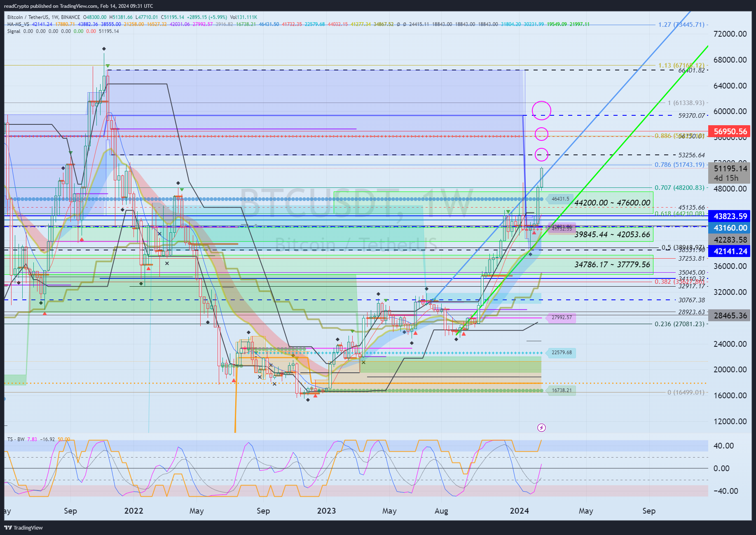The height and width of the screenshot is (535, 756).
Task: Click the blue 42141.24 price label
Action: pos(730,251)
